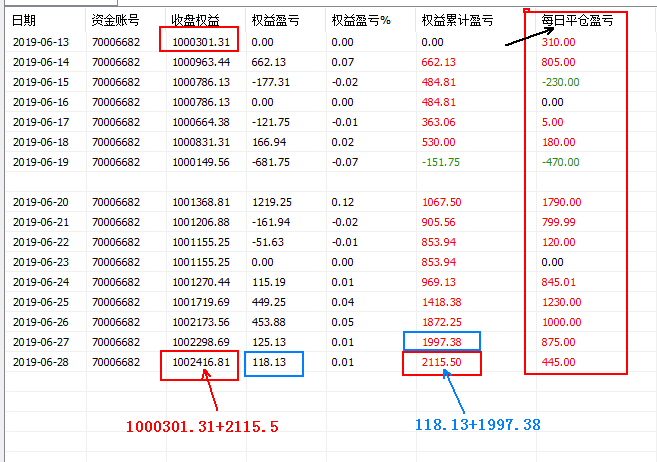This screenshot has height=462, width=657.
Task: Click cumulative P/L value 1418.38
Action: 442,302
